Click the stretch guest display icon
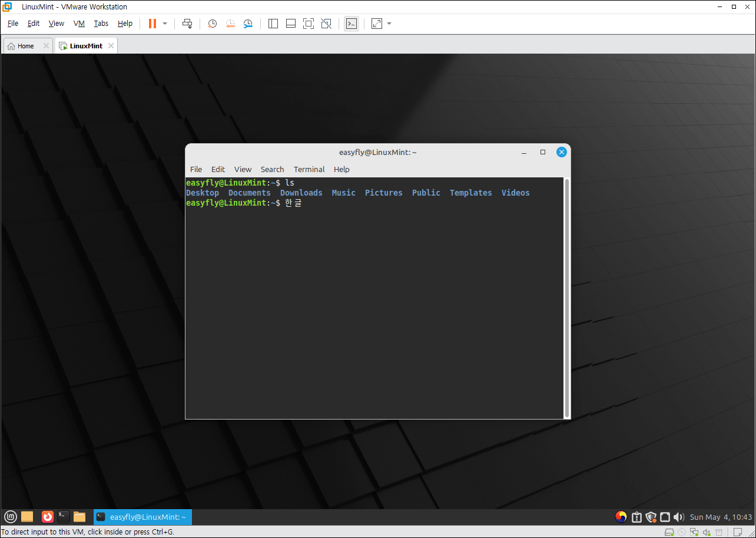 point(377,24)
